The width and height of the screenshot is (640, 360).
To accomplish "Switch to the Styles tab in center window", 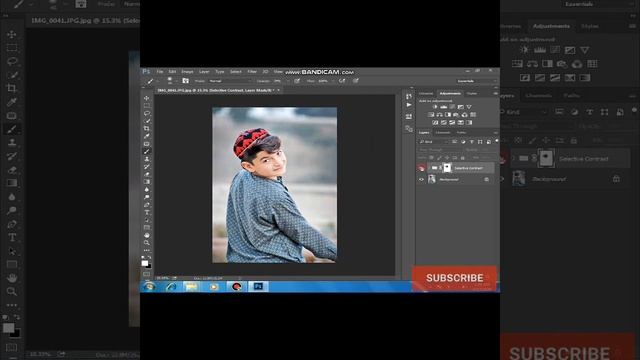I will 472,93.
